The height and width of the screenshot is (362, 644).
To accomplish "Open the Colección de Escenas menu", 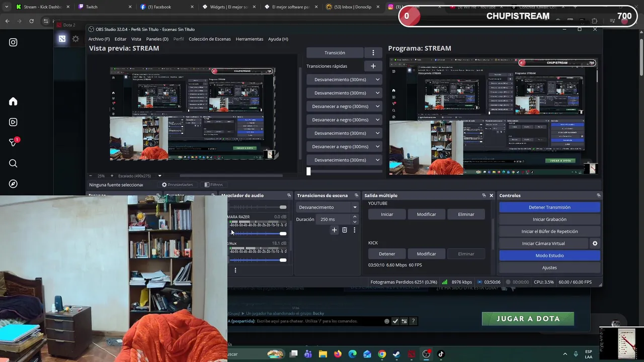I will (x=209, y=39).
